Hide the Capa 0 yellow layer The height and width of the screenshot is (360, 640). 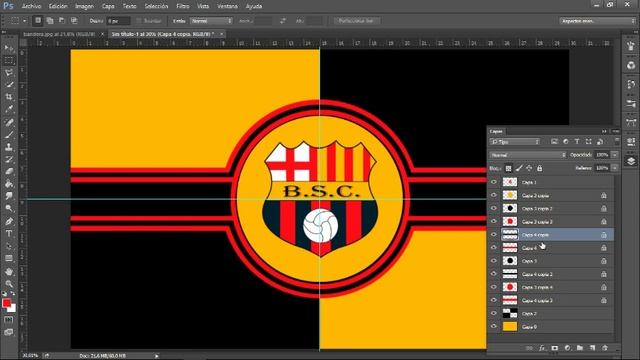494,326
